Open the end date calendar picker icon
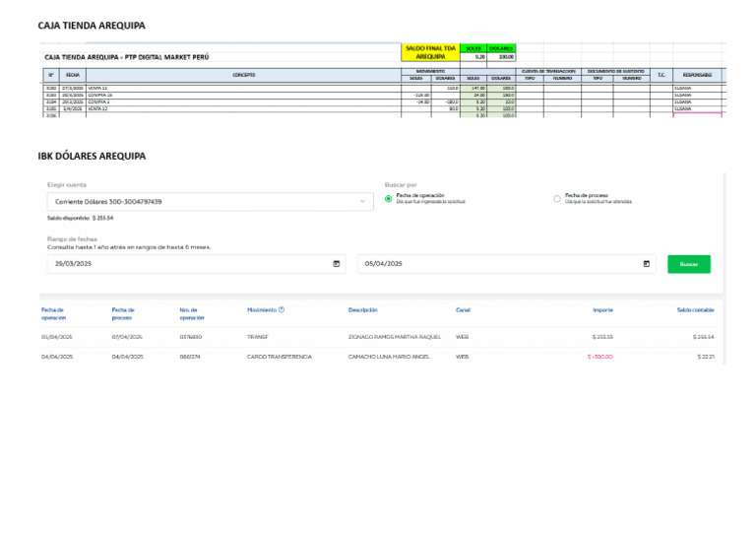756x536 pixels. coord(646,264)
